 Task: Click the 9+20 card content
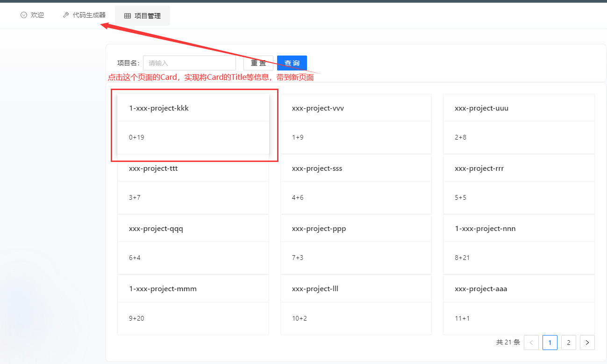(137, 319)
